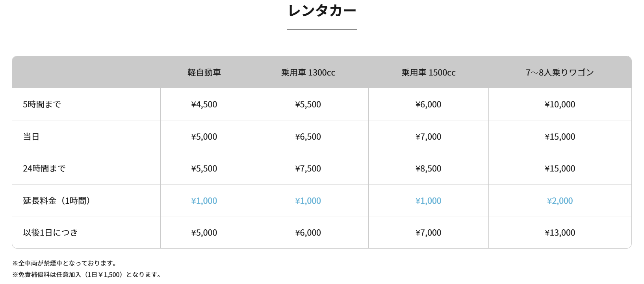The height and width of the screenshot is (284, 644).
Task: Click the 免責補償料 note with ¥1,500
Action: [x=87, y=275]
